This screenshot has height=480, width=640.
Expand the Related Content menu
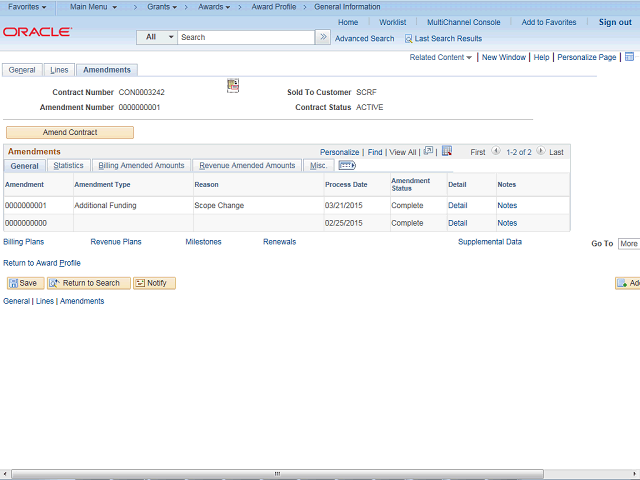point(440,57)
